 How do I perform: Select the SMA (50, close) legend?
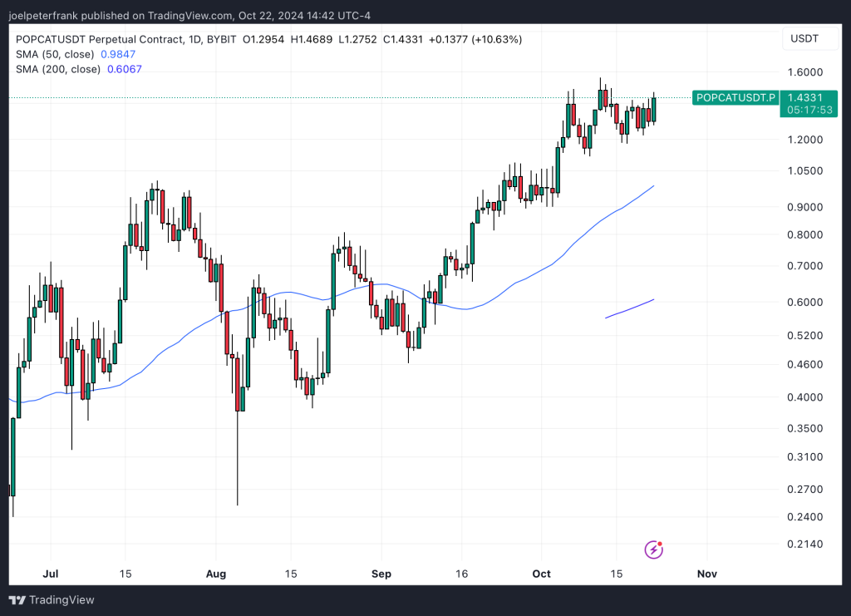[x=55, y=54]
